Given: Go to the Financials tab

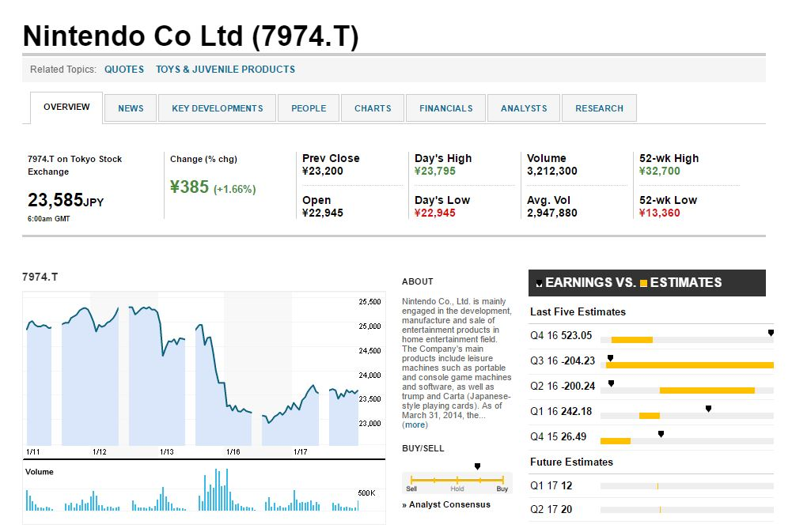Looking at the screenshot, I should (x=445, y=108).
